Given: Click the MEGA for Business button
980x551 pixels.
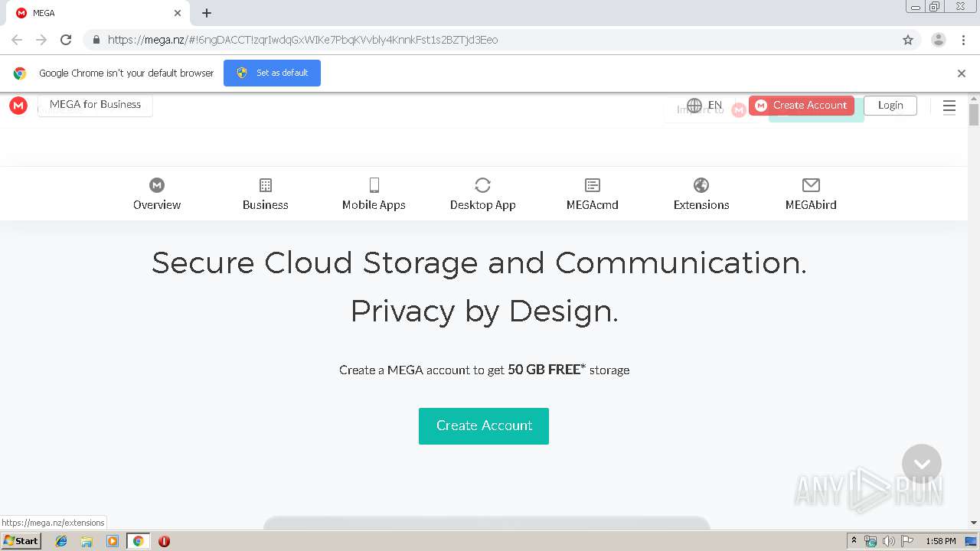Looking at the screenshot, I should pyautogui.click(x=95, y=105).
